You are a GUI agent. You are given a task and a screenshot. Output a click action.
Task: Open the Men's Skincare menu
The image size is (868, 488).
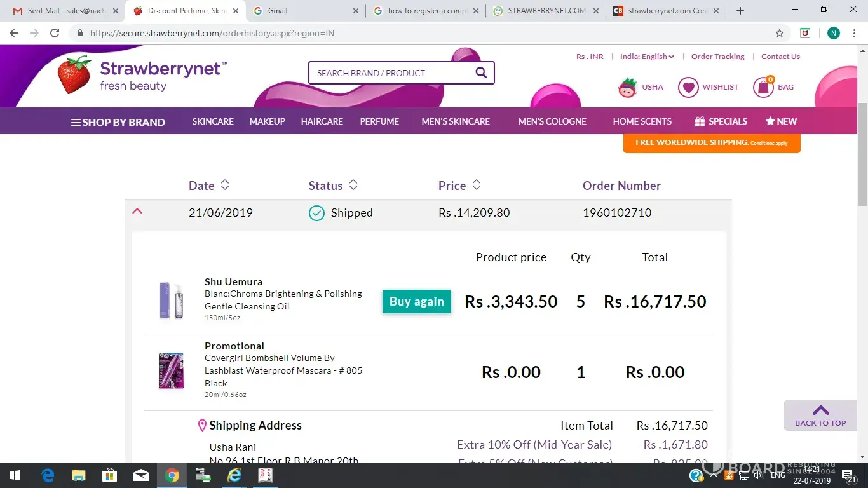click(x=456, y=121)
